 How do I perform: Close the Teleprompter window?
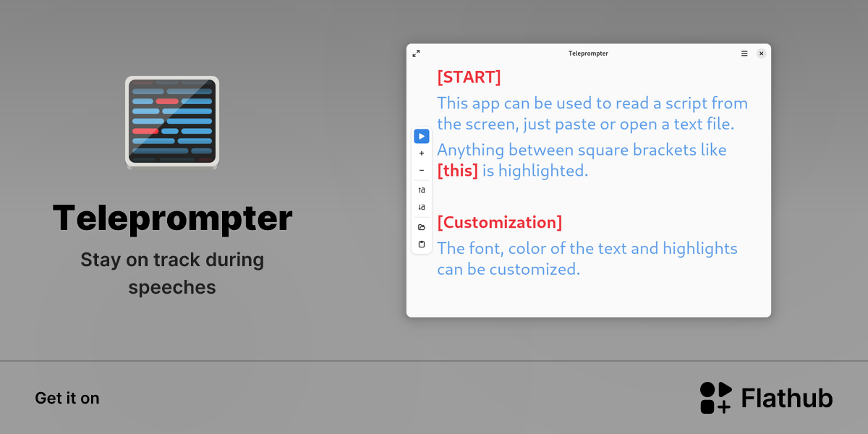(761, 54)
